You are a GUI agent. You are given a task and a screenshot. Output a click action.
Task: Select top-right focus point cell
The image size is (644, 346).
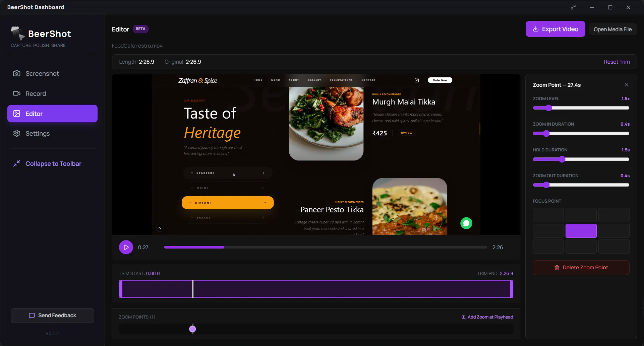pos(614,215)
